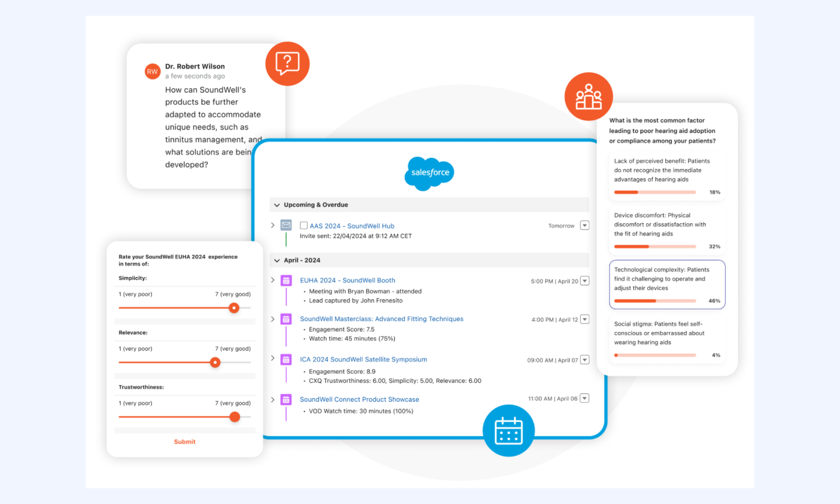Screen dimensions: 840x504
Task: Click the orange question chat bubble icon
Action: coord(287,64)
